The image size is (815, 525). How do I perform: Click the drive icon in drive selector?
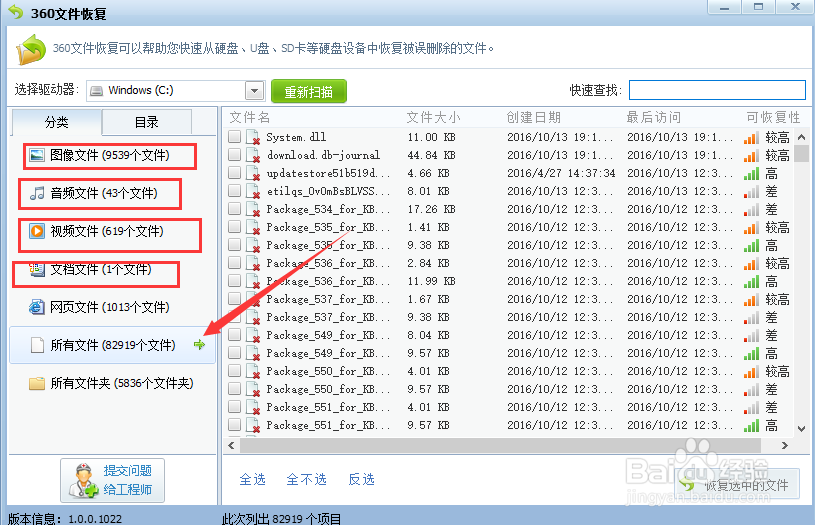[96, 91]
